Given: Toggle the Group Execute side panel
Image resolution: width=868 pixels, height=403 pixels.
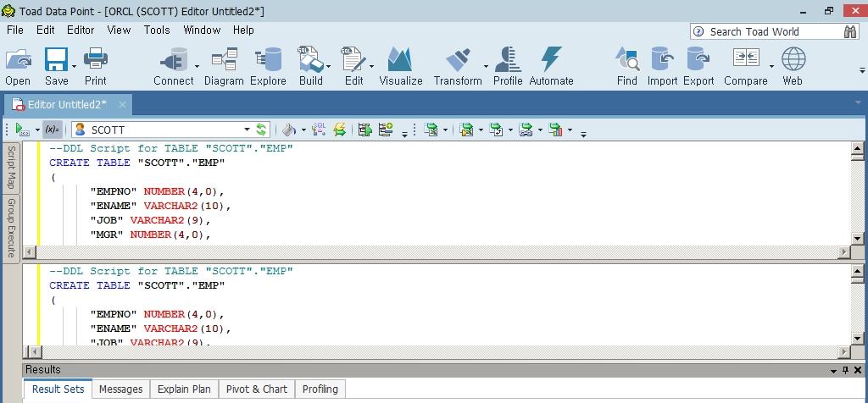Looking at the screenshot, I should [x=12, y=228].
